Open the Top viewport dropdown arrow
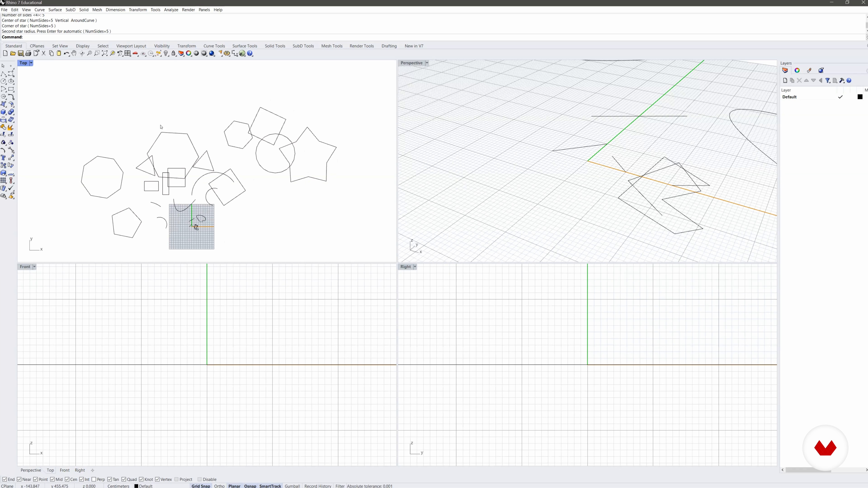Viewport: 868px width, 488px height. coord(31,63)
